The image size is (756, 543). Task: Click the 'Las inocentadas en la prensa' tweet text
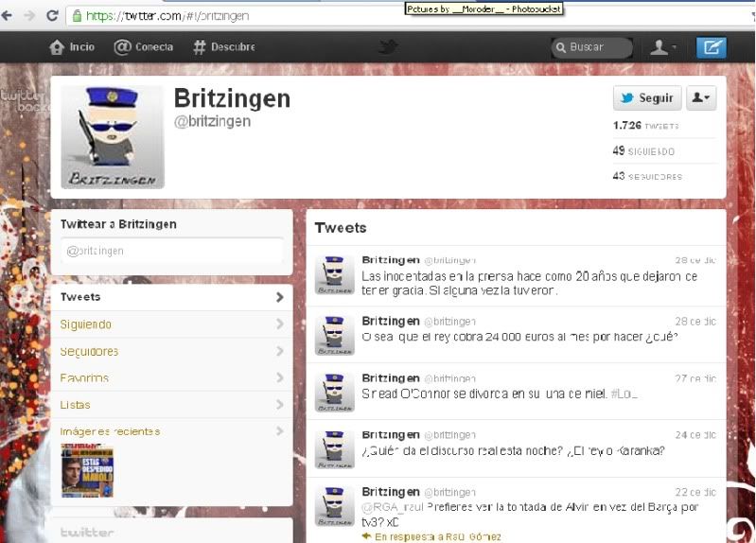click(x=530, y=284)
